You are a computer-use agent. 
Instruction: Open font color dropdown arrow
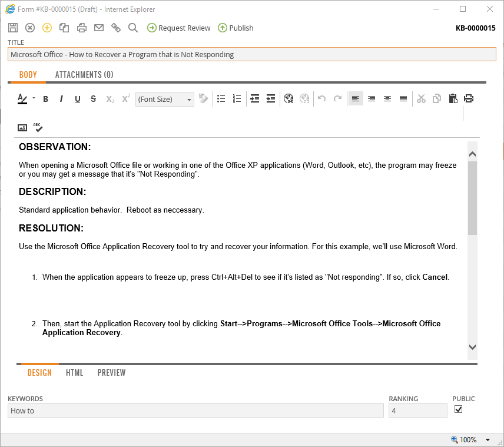tap(34, 98)
